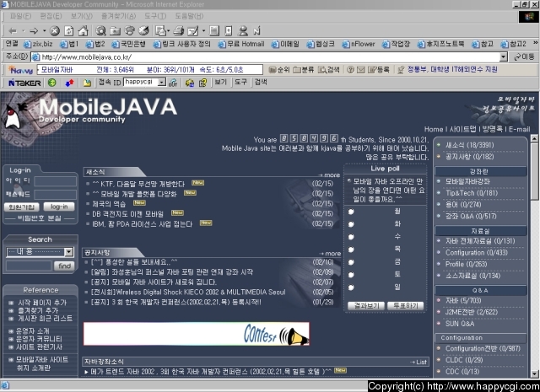Open the 즐겨찾기(A) menu
This screenshot has width=540, height=392.
(x=118, y=16)
